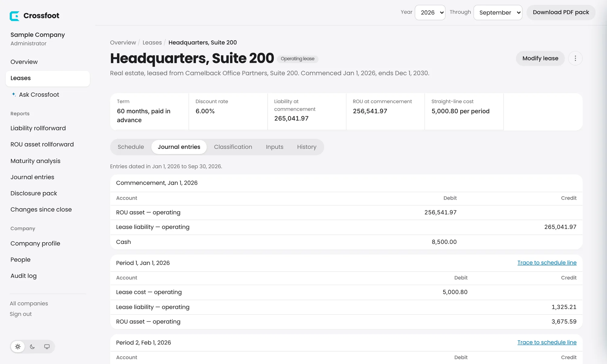Open the three-dot more options menu
Image resolution: width=607 pixels, height=364 pixels.
point(575,58)
